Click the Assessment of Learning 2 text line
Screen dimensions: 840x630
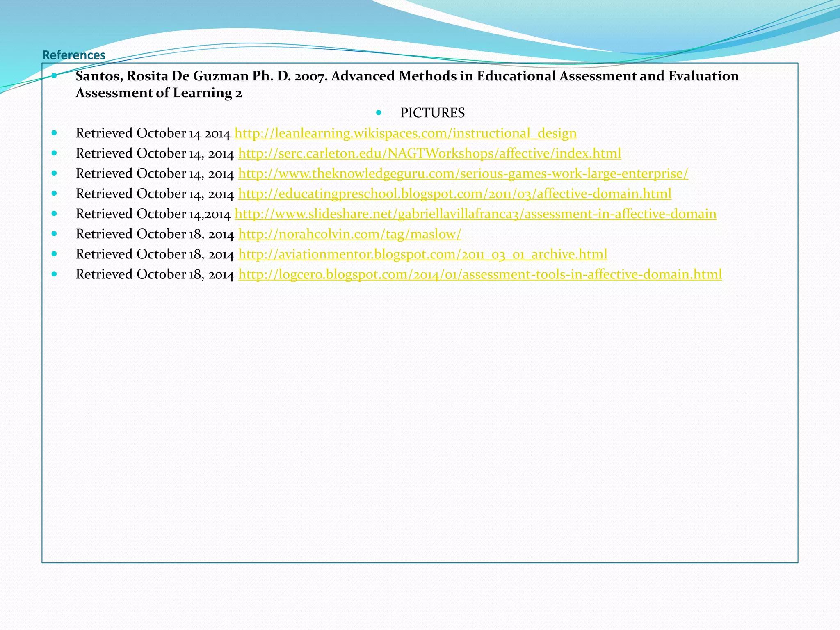pos(159,93)
